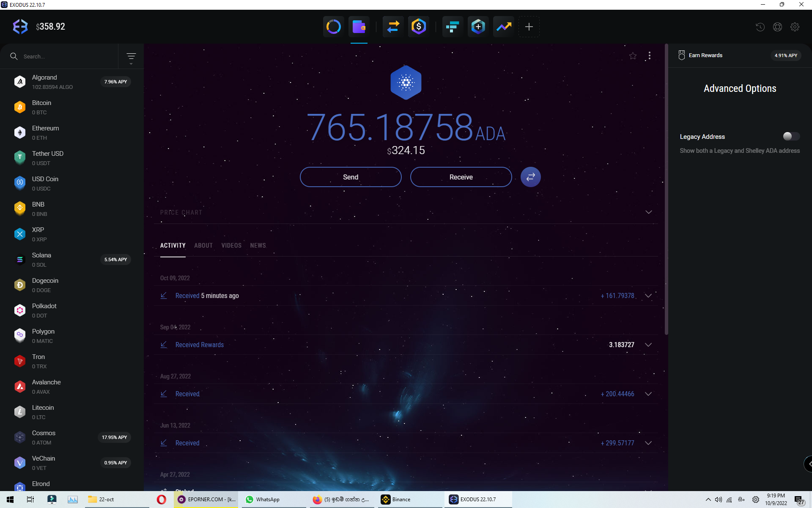Select Dogecoin in the asset list
812x508 pixels.
(x=72, y=285)
